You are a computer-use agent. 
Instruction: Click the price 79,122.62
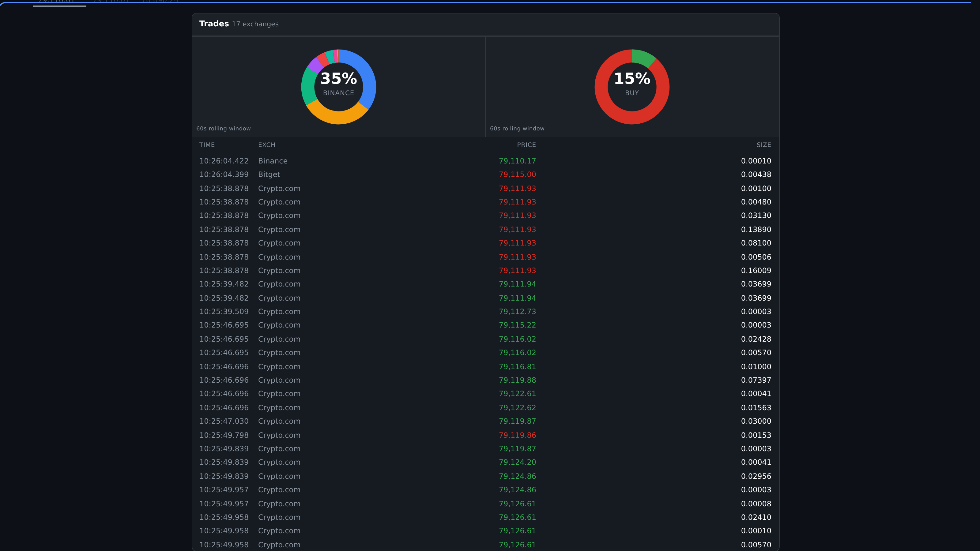517,408
